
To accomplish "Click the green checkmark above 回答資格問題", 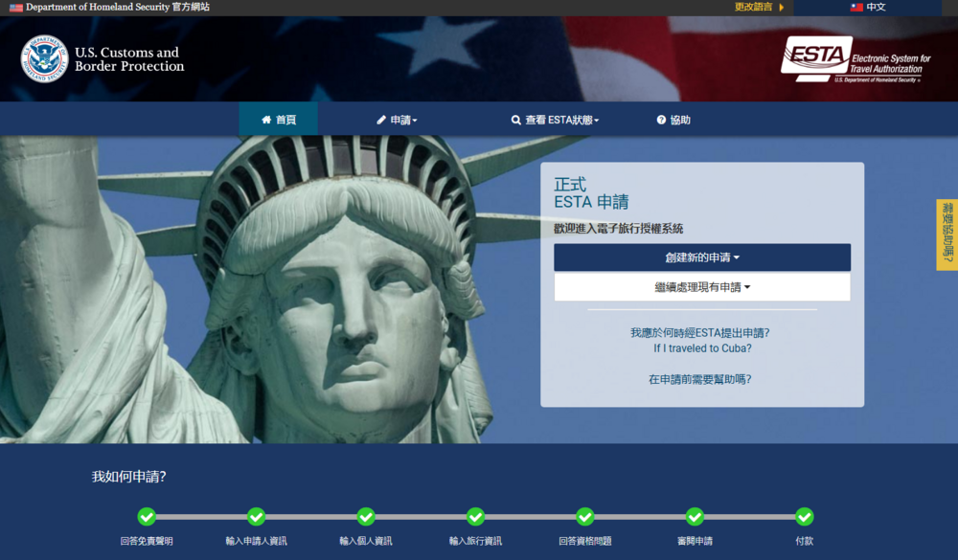I will coord(585,517).
